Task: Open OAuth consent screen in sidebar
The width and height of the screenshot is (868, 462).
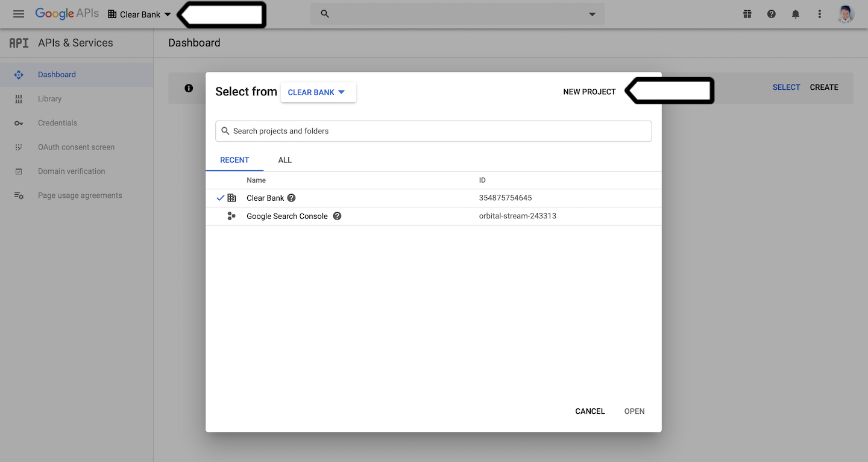Action: (77, 147)
